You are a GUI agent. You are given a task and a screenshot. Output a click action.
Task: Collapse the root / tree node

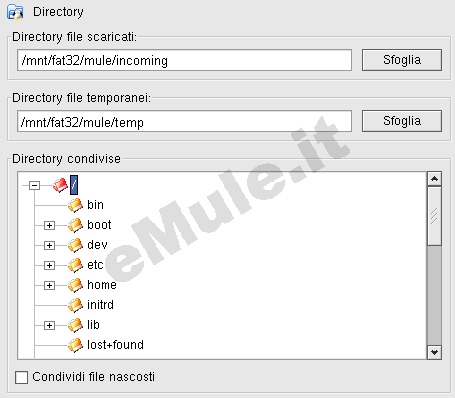pos(34,185)
